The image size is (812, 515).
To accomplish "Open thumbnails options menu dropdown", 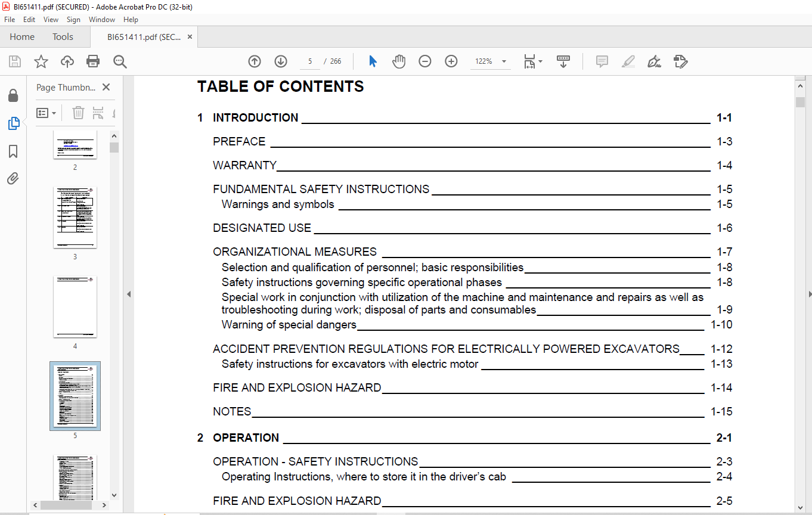I will pyautogui.click(x=46, y=113).
